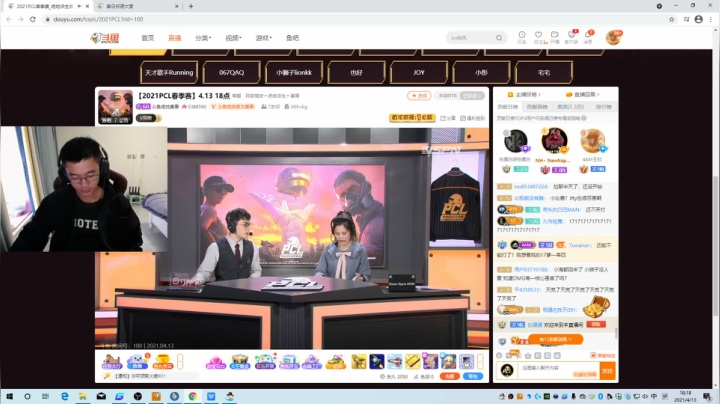720x404 pixels.
Task: Open the blue backpack button
Action: tap(473, 376)
